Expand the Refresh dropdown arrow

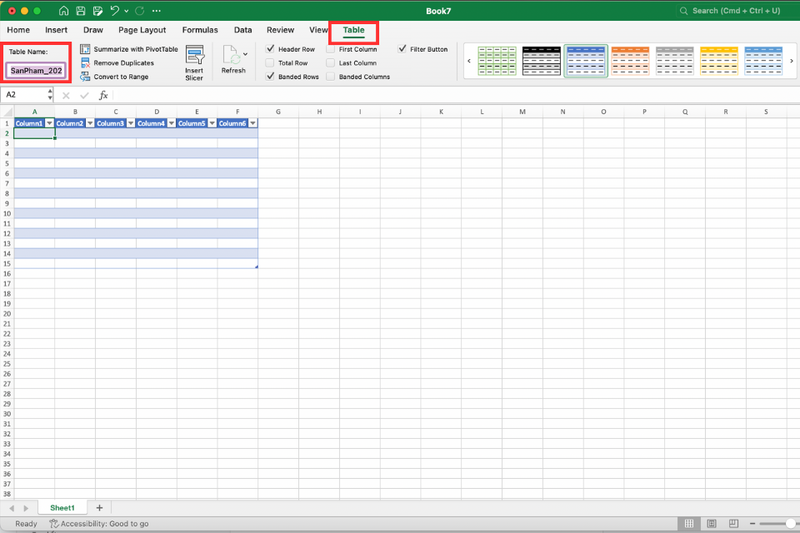245,54
